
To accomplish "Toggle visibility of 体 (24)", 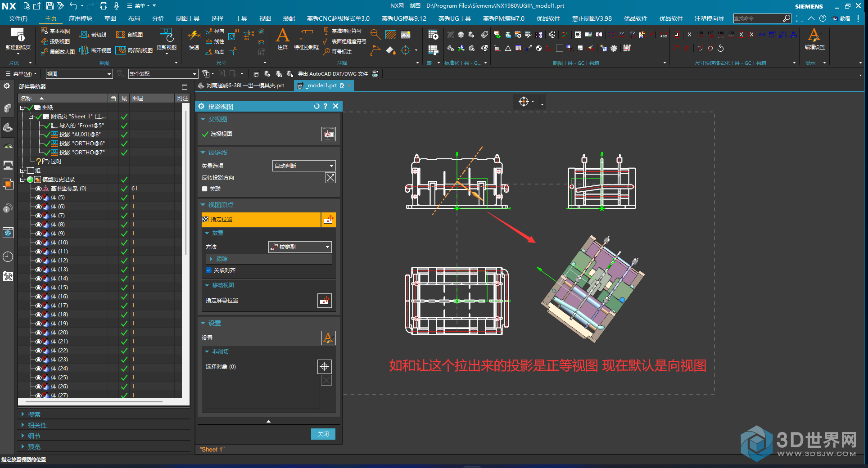I will point(39,369).
